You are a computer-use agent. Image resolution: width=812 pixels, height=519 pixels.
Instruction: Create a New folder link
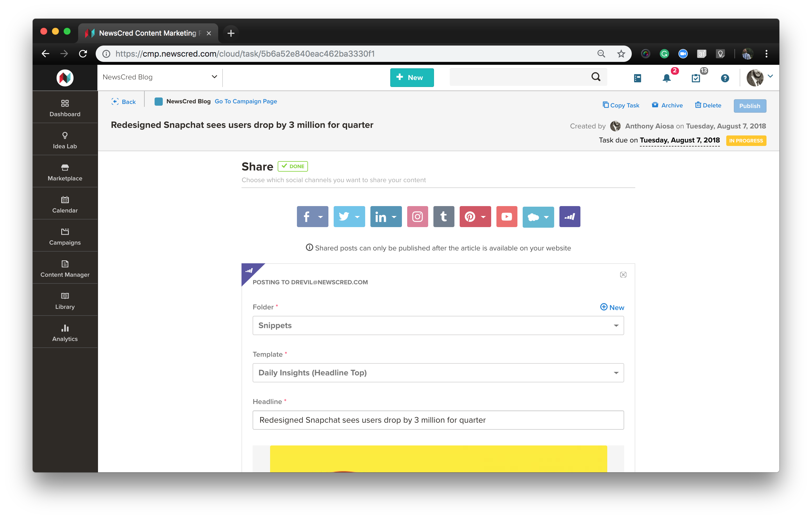612,307
